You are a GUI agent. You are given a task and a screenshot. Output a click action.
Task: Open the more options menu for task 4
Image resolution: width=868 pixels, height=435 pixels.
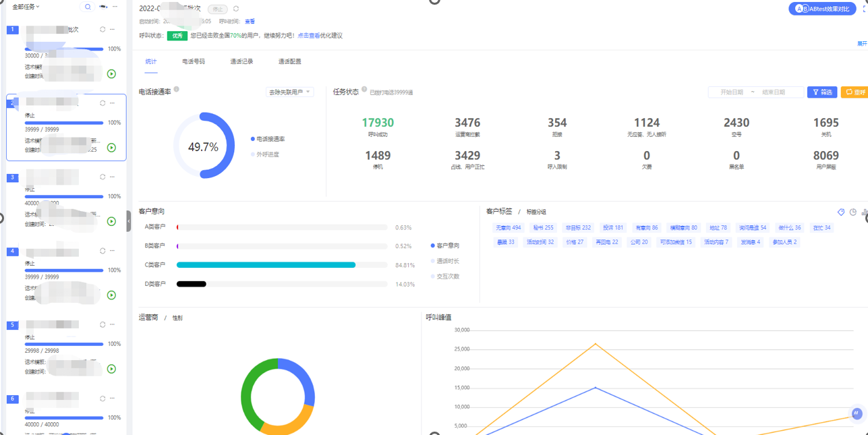tap(113, 251)
